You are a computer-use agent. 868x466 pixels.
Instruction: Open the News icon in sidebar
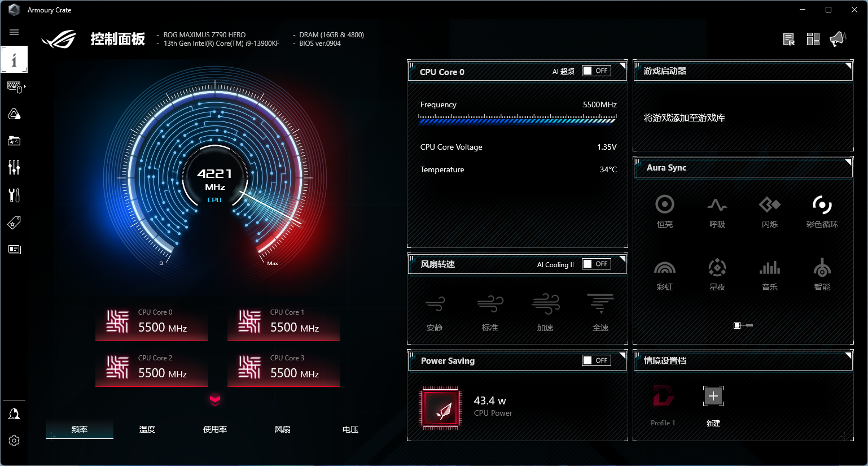pos(14,249)
